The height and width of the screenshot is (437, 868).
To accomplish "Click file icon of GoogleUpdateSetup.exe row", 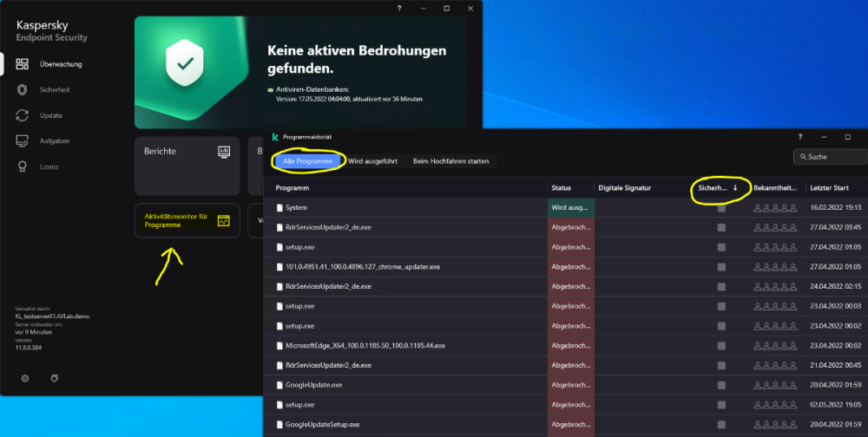I will point(279,425).
